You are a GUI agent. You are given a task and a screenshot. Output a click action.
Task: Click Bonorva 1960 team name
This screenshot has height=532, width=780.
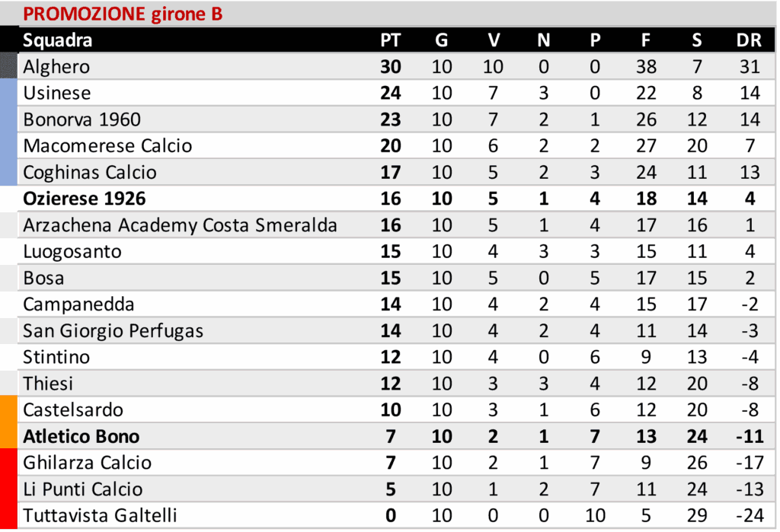click(x=82, y=119)
